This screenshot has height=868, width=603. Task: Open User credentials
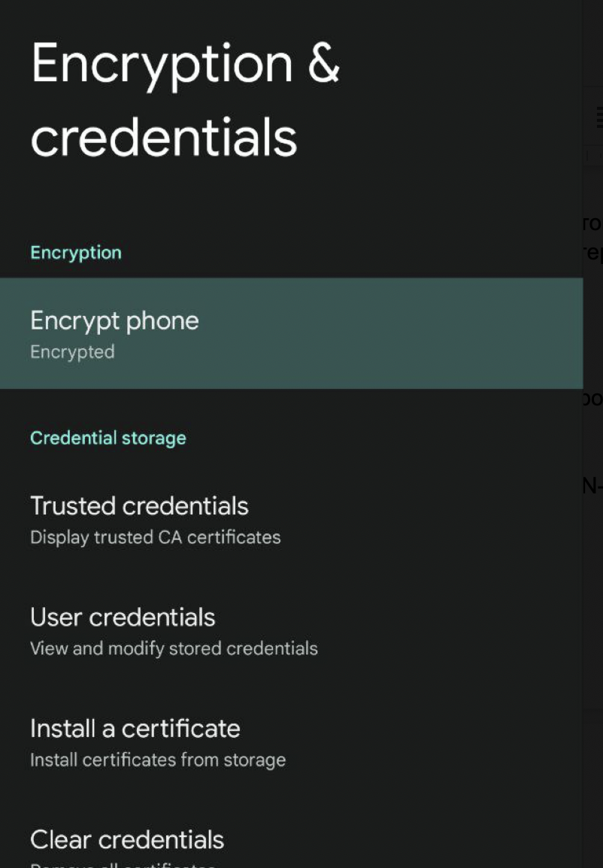pyautogui.click(x=122, y=618)
